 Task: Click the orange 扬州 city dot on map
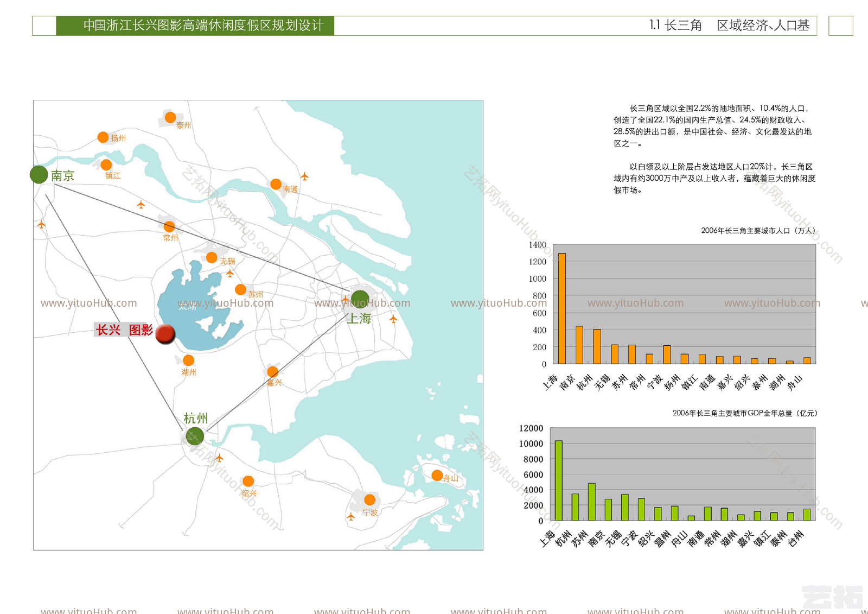103,137
